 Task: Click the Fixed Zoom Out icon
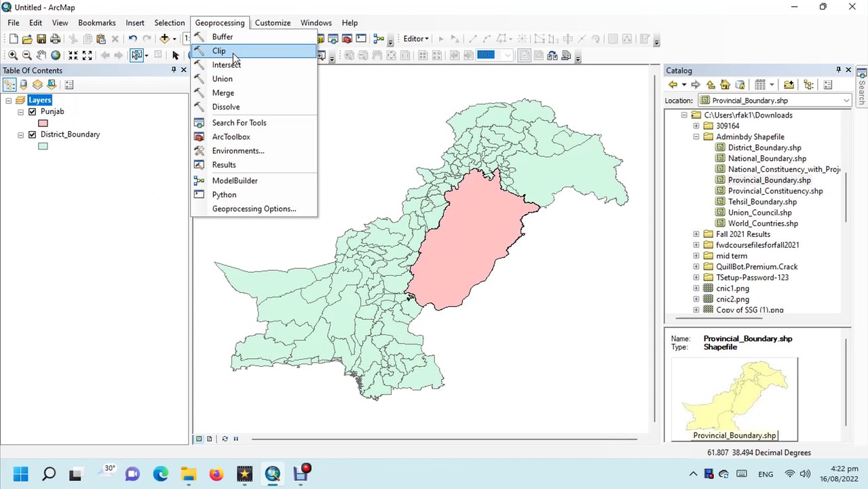pos(87,55)
